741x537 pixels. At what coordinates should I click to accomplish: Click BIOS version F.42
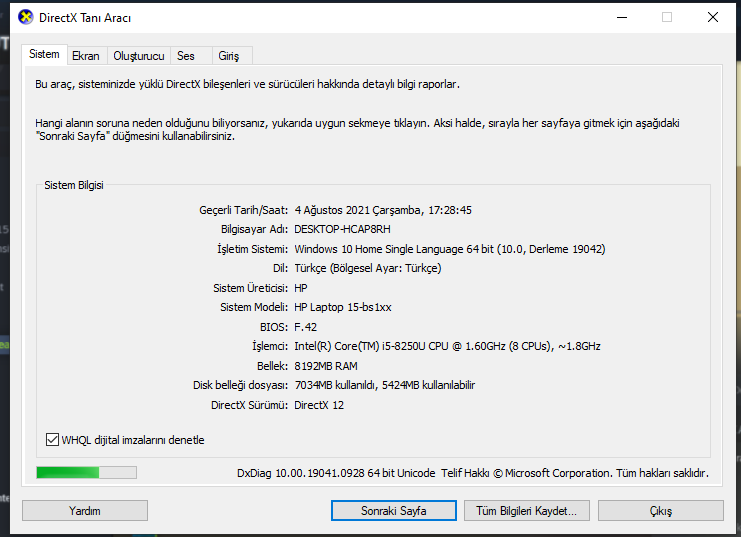tap(305, 327)
